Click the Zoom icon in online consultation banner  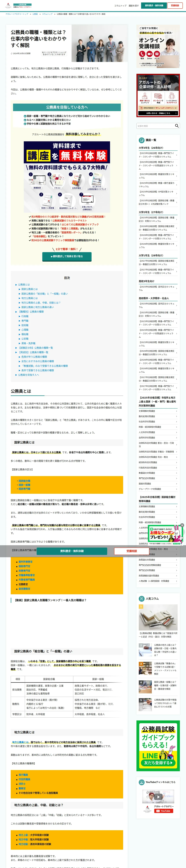pyautogui.click(x=149, y=54)
